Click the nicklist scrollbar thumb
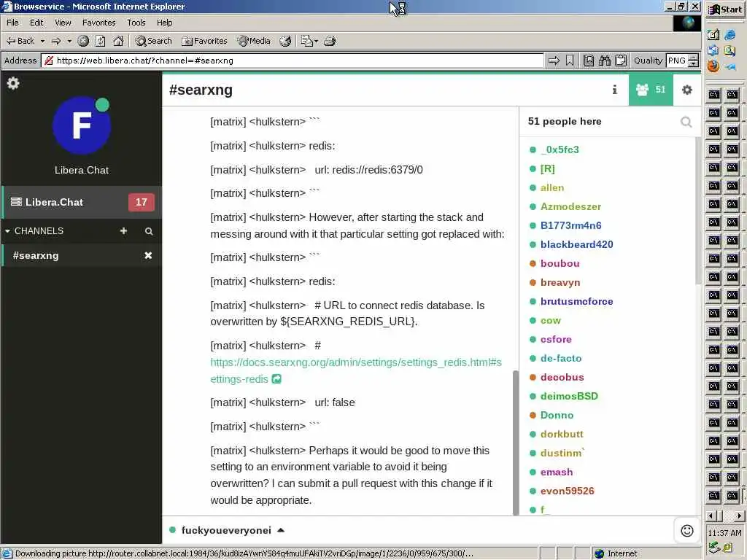This screenshot has height=560, width=747. click(x=698, y=211)
